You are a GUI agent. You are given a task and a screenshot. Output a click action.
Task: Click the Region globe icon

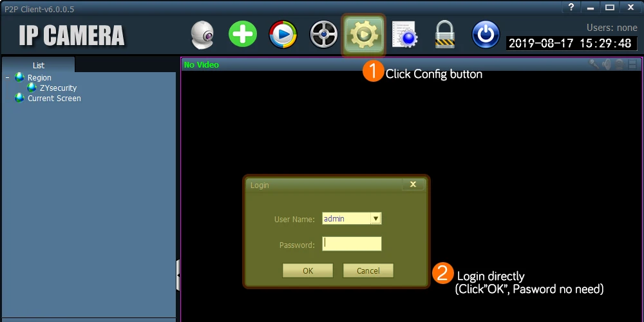coord(19,77)
